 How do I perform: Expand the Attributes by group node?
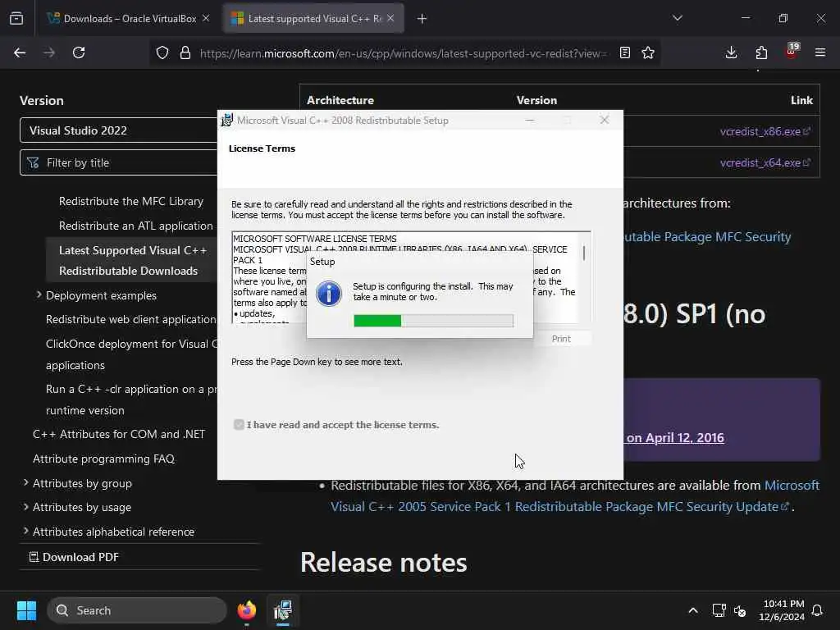pos(25,482)
